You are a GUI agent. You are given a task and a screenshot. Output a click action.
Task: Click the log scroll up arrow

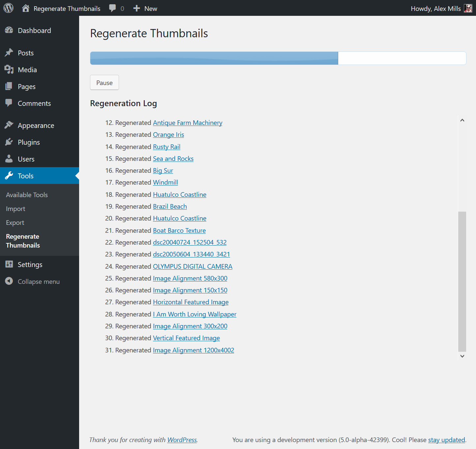pos(462,120)
